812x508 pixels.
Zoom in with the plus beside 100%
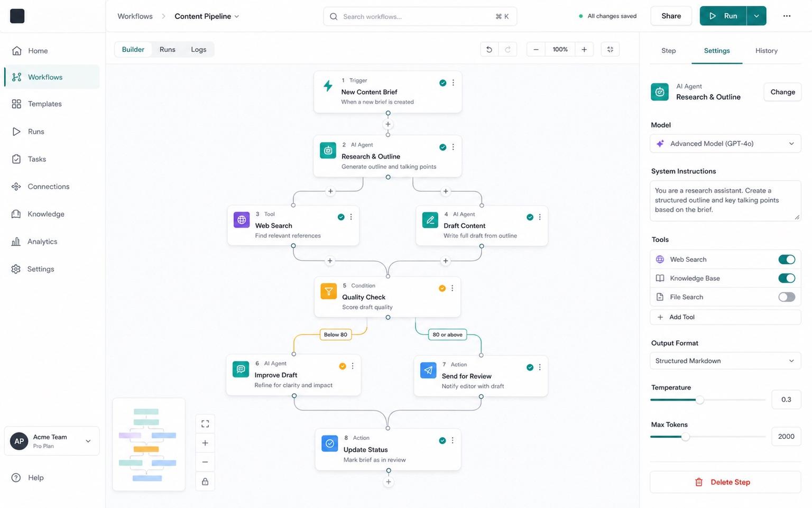point(584,50)
